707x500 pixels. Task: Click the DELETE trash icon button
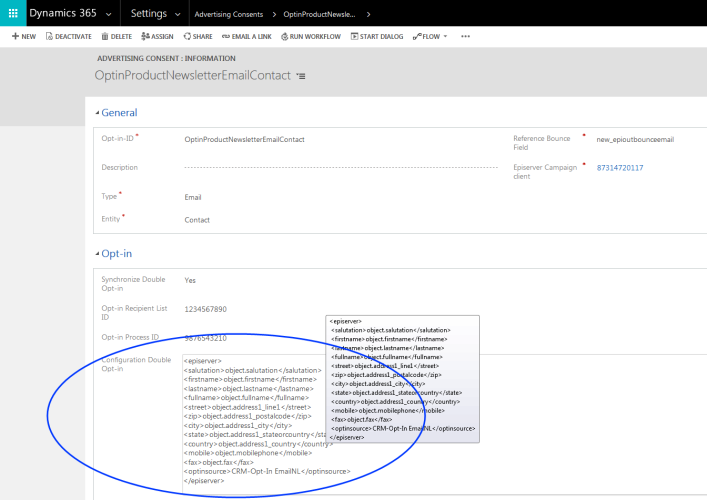115,36
